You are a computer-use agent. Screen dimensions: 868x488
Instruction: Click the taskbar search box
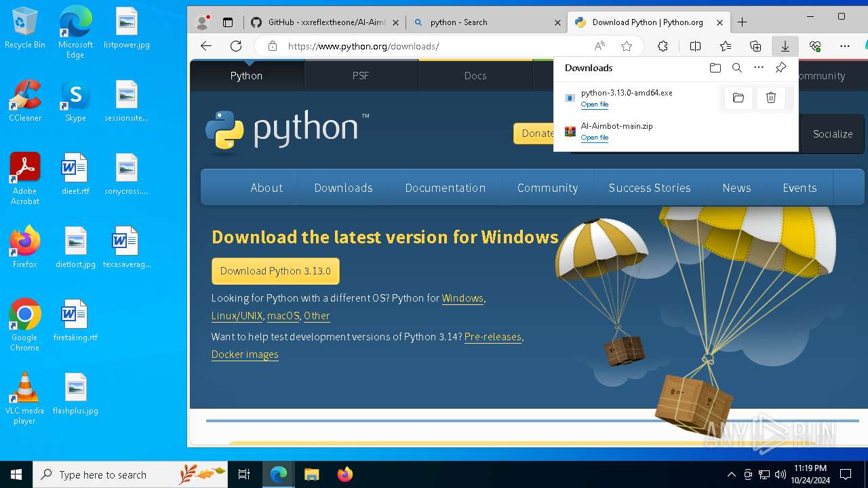130,474
